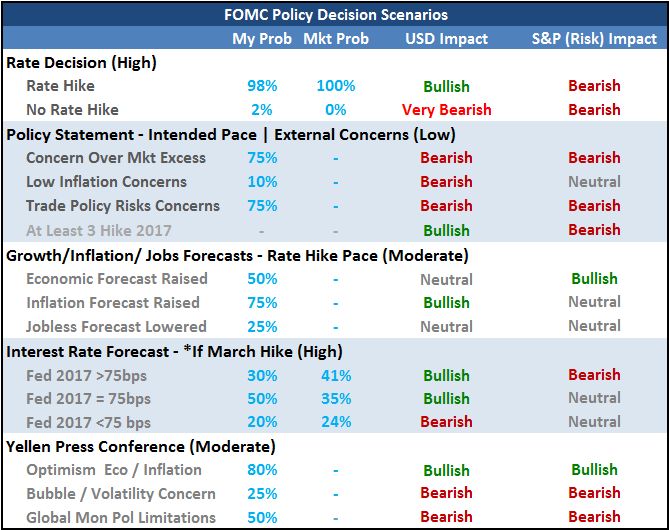
Task: Click the FOMC Policy Decision Scenarios title
Action: (x=336, y=15)
